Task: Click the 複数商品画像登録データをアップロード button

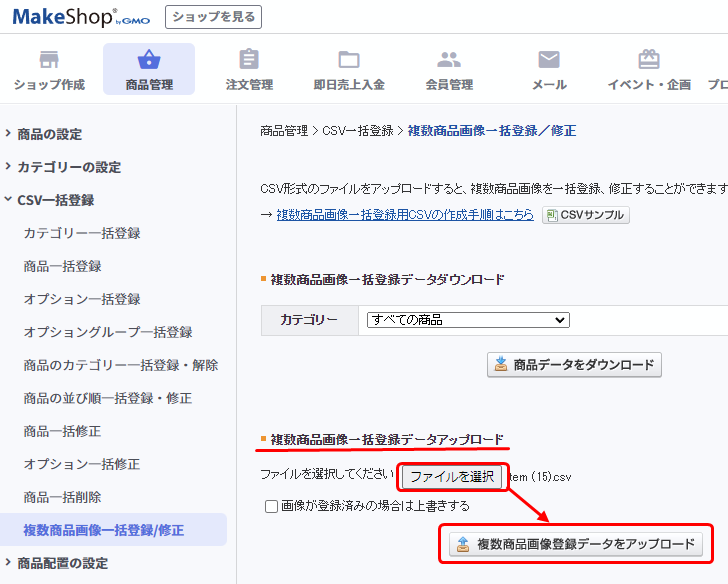Action: click(x=575, y=545)
